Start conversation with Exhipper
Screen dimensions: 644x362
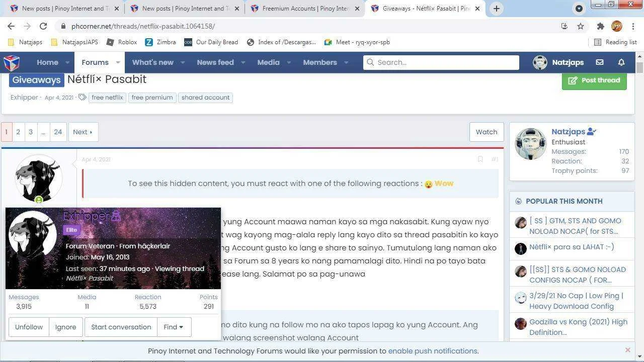[x=121, y=327]
